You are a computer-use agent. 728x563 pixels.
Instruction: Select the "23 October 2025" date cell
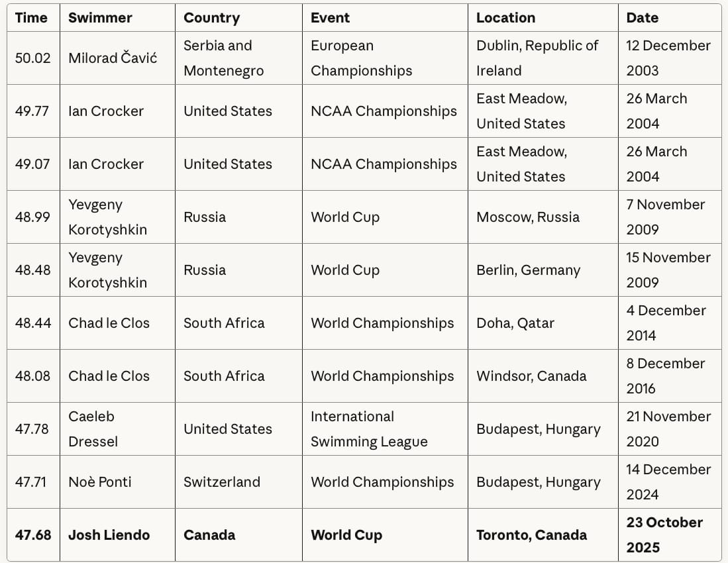pyautogui.click(x=664, y=535)
